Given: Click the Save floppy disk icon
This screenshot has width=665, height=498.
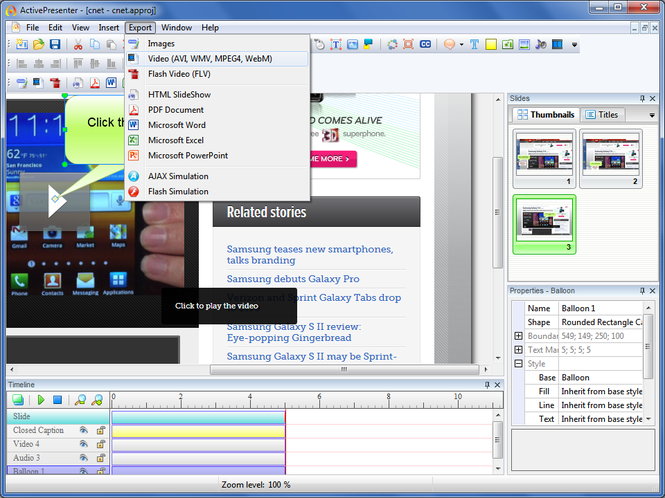Looking at the screenshot, I should click(55, 44).
